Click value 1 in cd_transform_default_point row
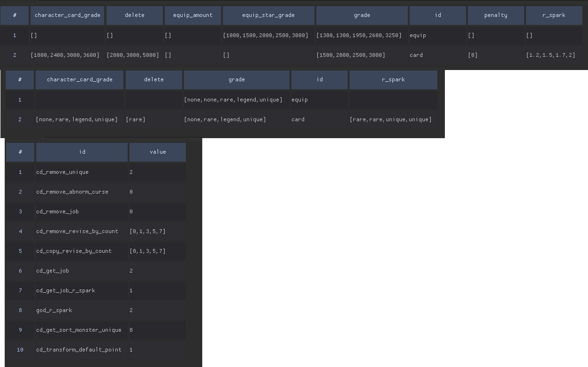Screen dimensions: 588x367 pyautogui.click(x=158, y=350)
